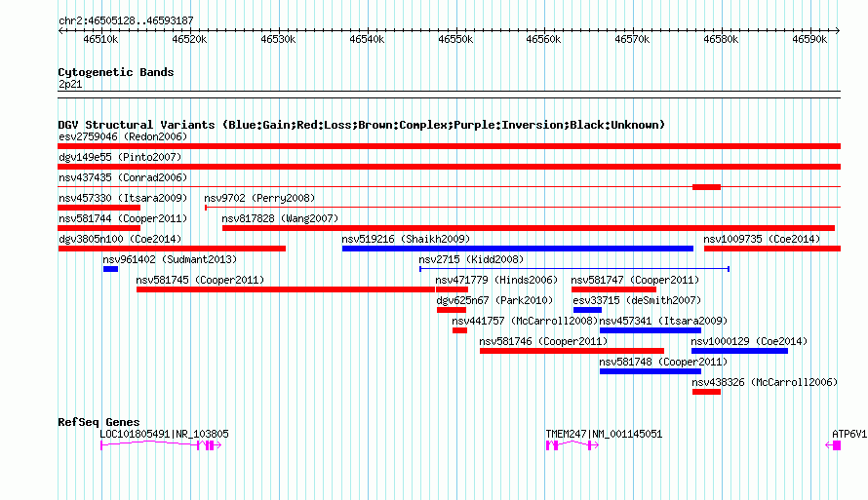
Task: Open nsv441757 (McCarroll2008) label
Action: [x=526, y=321]
